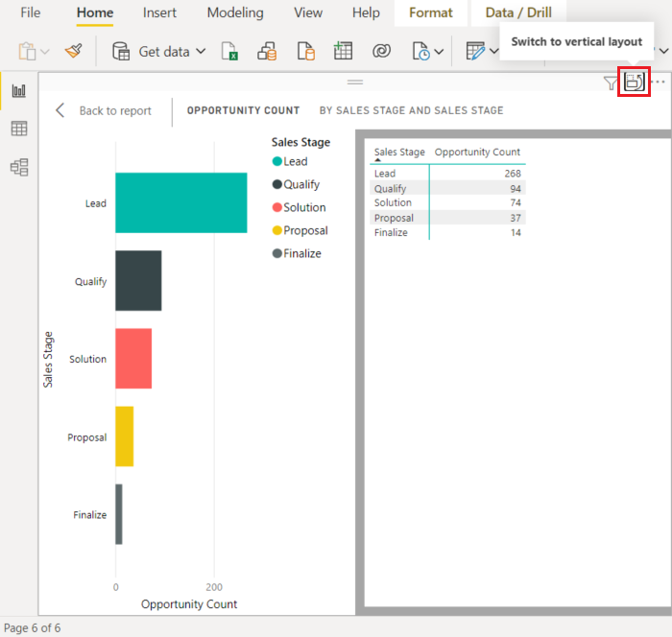The image size is (672, 637).
Task: Select the dark Qualify bar
Action: click(x=138, y=280)
